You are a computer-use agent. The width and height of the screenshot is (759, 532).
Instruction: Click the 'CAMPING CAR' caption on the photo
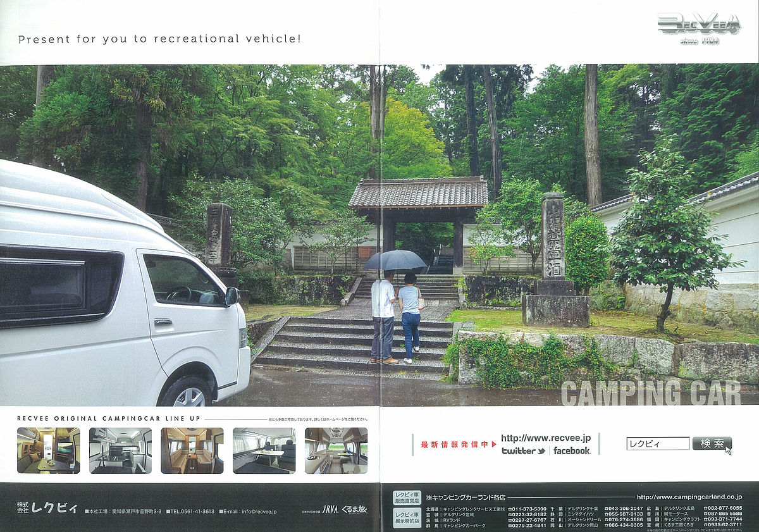[651, 393]
